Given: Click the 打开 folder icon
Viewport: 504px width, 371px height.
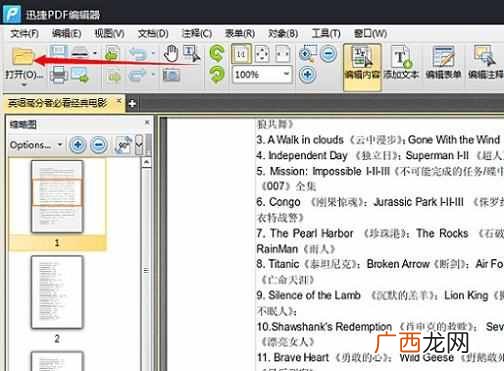Looking at the screenshot, I should [x=23, y=56].
